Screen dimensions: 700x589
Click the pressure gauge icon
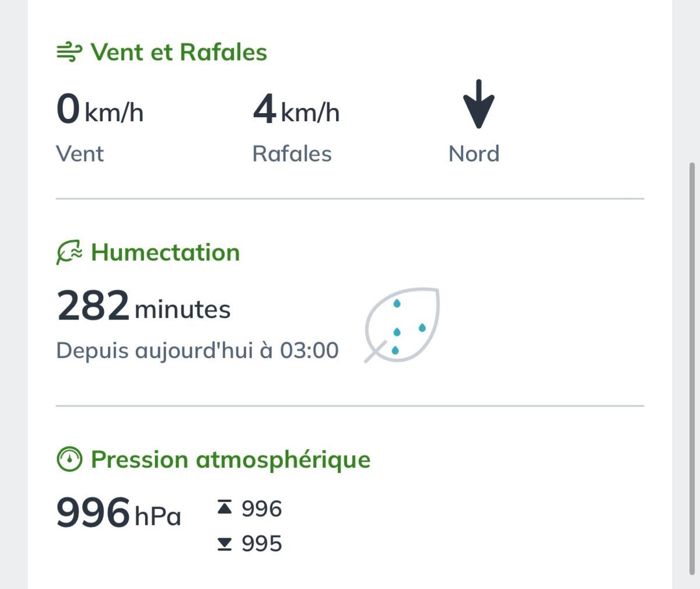click(69, 460)
